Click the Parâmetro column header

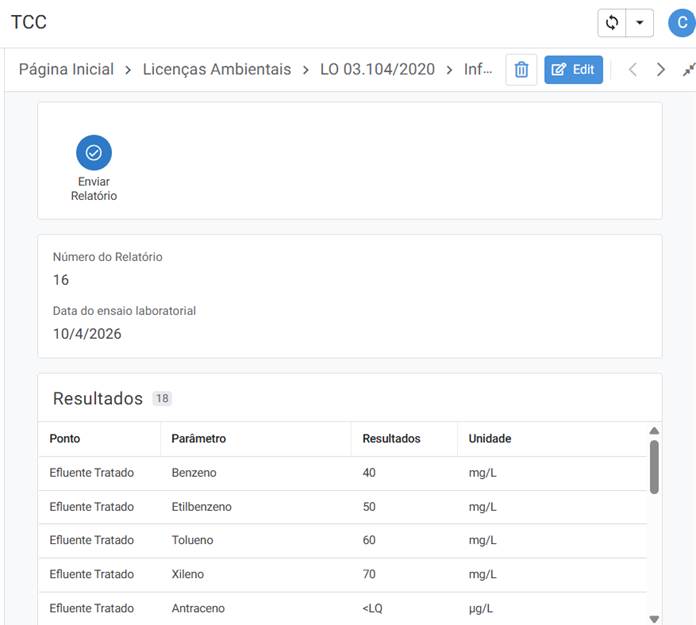(198, 439)
